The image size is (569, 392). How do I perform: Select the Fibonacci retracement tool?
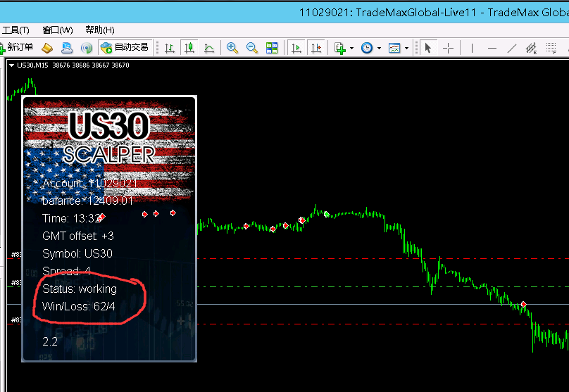coord(551,48)
